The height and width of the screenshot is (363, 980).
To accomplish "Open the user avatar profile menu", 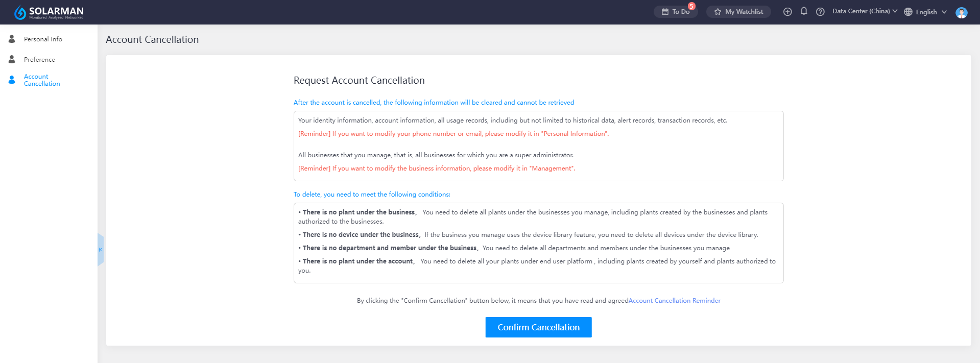I will 962,12.
